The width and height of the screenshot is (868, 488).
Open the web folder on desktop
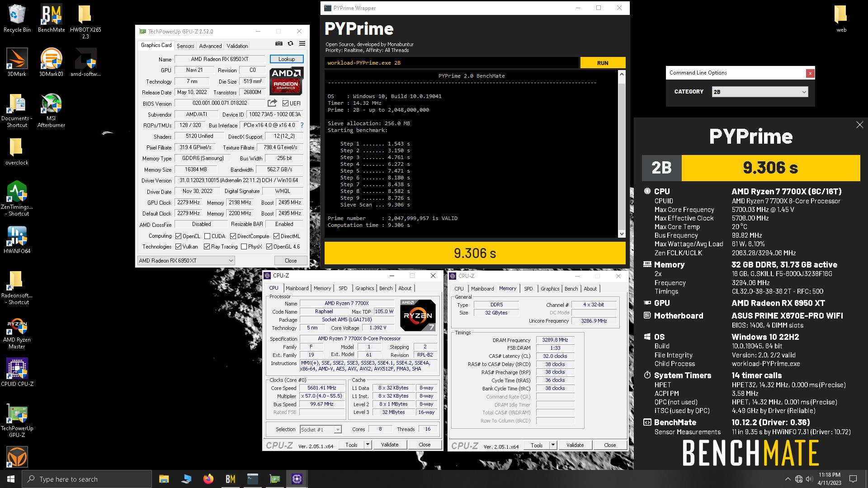point(841,19)
